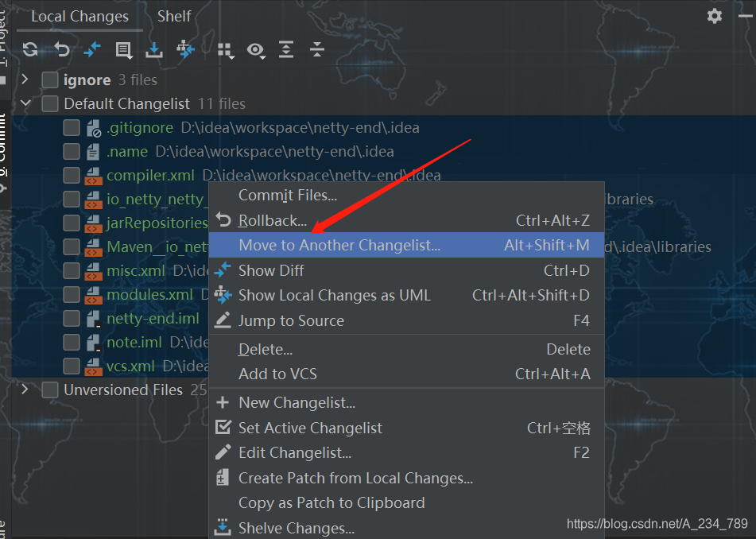Expand the ignore changelist group

(x=24, y=79)
